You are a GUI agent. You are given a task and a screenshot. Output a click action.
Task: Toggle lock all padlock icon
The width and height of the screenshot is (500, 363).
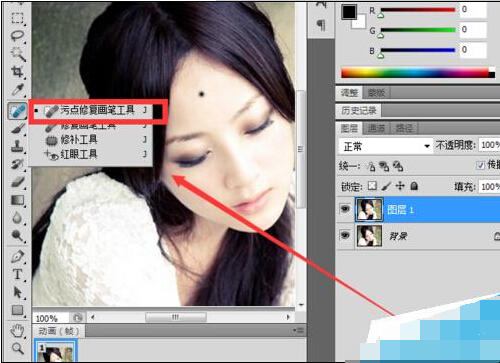click(x=414, y=186)
